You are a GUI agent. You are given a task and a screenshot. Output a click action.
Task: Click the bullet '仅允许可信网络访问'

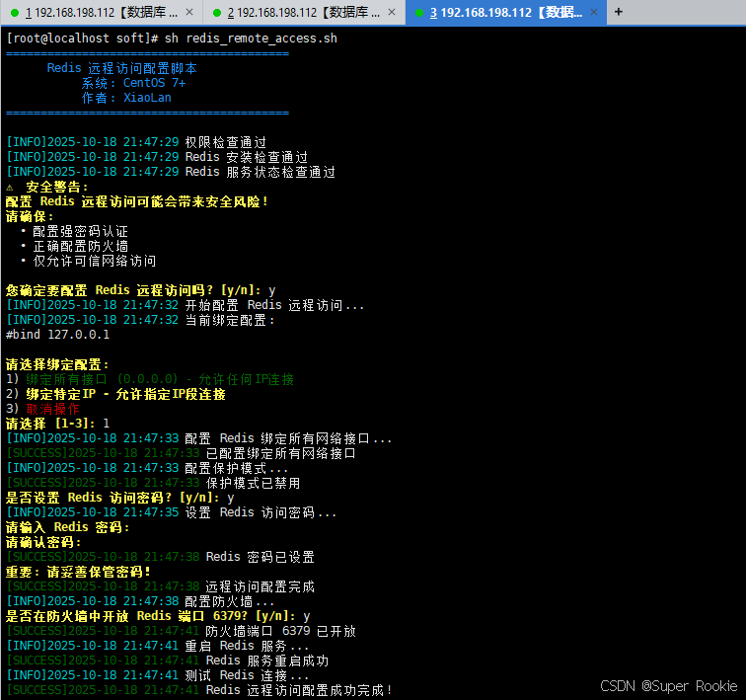94,261
